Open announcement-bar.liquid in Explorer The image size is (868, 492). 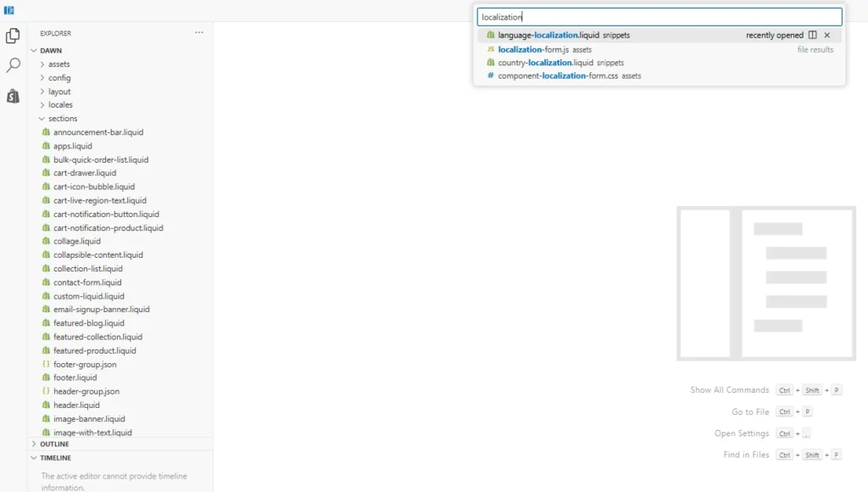(97, 131)
